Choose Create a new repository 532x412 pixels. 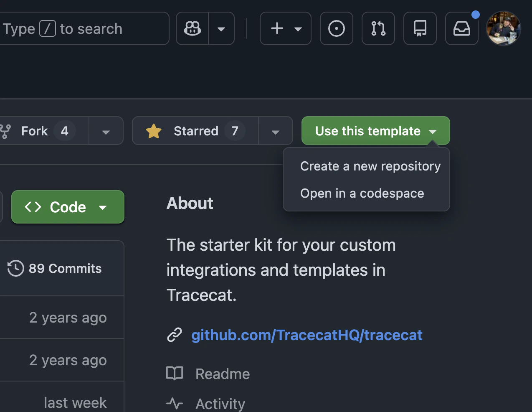coord(370,166)
